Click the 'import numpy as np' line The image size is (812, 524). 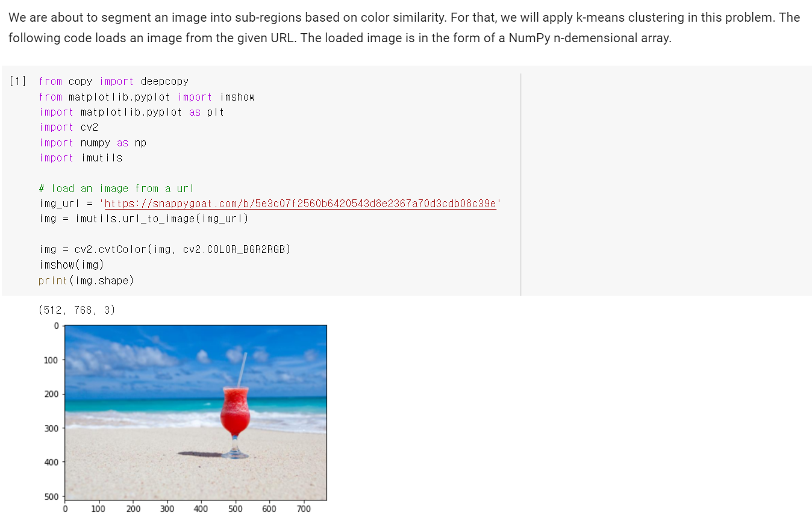(93, 143)
